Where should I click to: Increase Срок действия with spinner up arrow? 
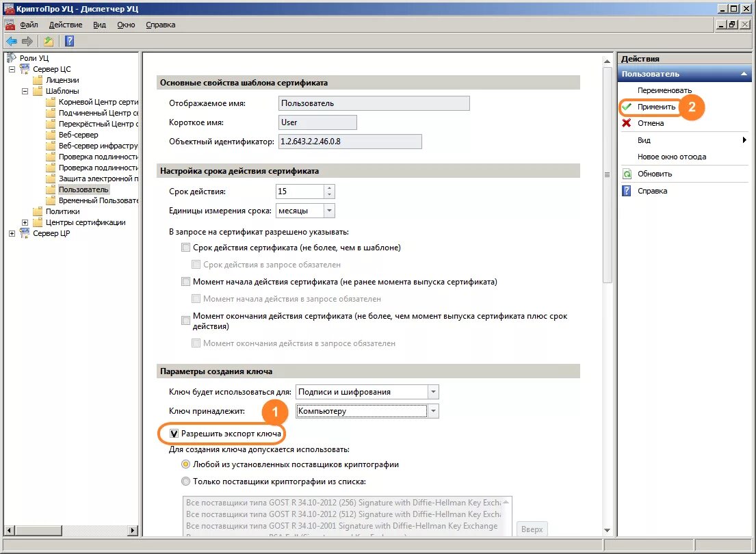[329, 188]
